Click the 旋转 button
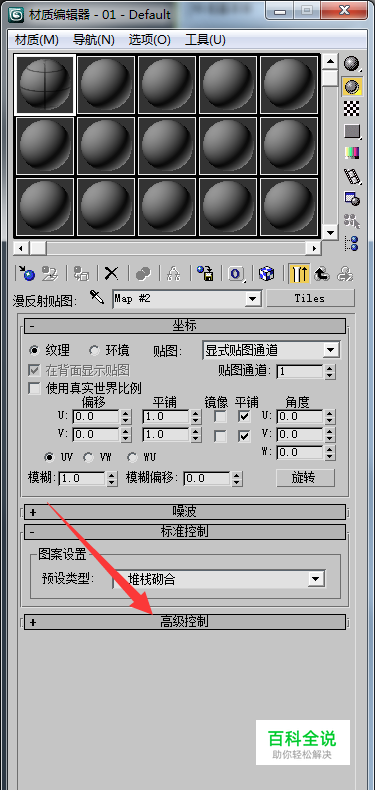This screenshot has width=375, height=790. tap(305, 478)
